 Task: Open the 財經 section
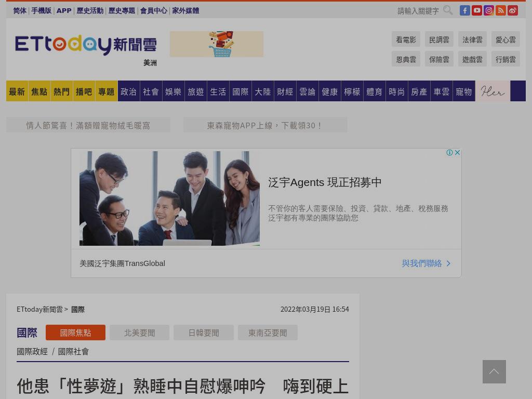(285, 91)
